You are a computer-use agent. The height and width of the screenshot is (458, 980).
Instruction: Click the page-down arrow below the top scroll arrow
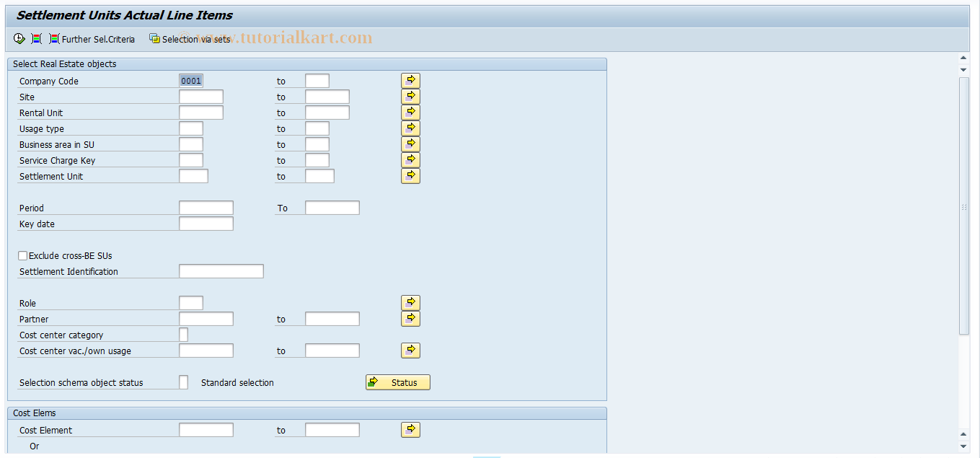click(964, 70)
